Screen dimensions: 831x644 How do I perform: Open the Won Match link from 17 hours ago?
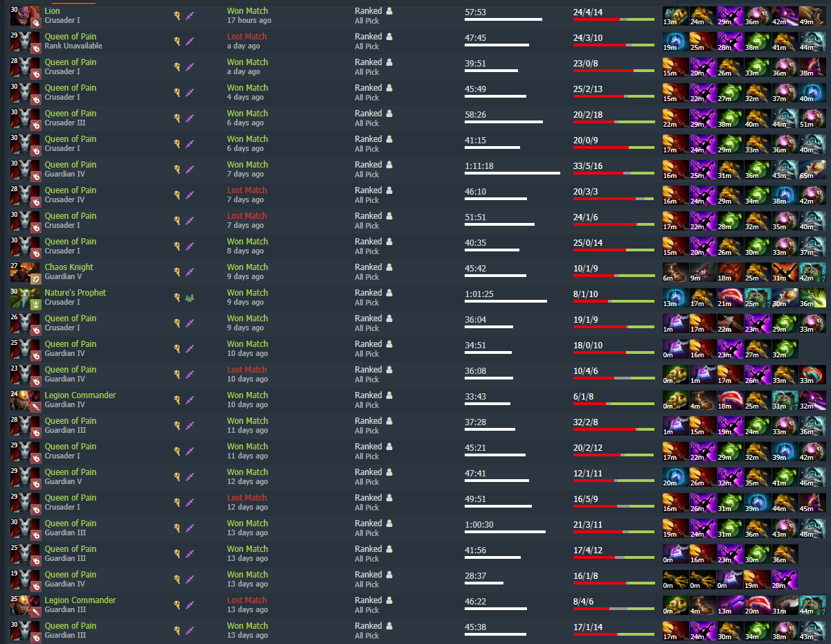point(247,11)
